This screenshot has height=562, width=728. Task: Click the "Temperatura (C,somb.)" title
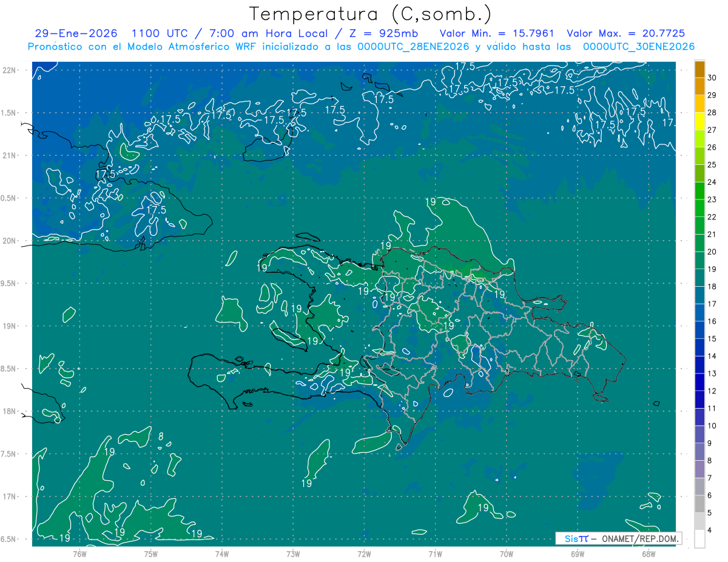(371, 14)
